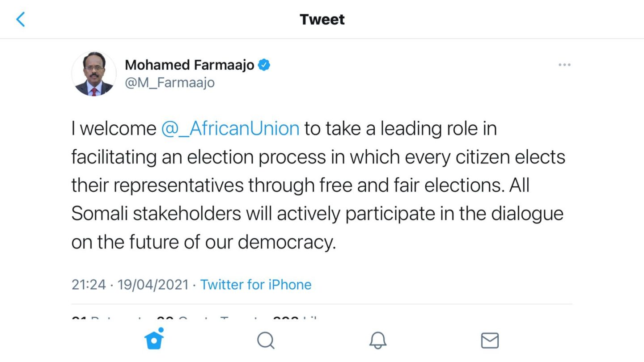Open Messages envelope icon
The height and width of the screenshot is (362, 644).
coord(490,341)
